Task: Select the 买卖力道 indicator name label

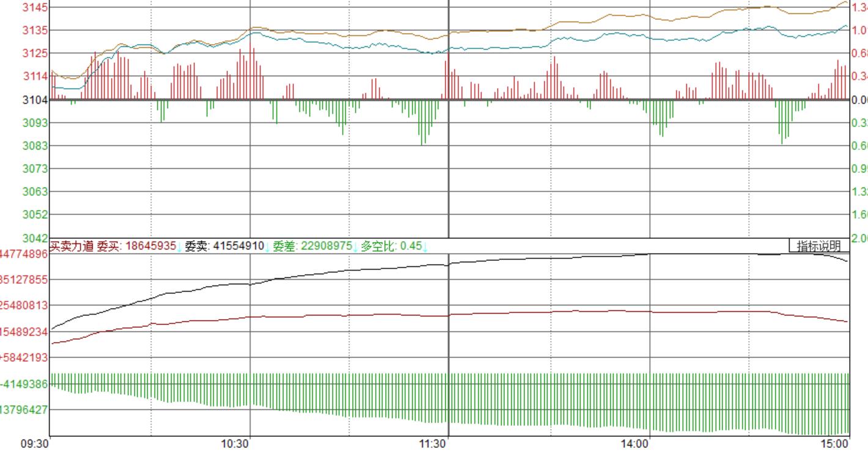Action: 72,246
